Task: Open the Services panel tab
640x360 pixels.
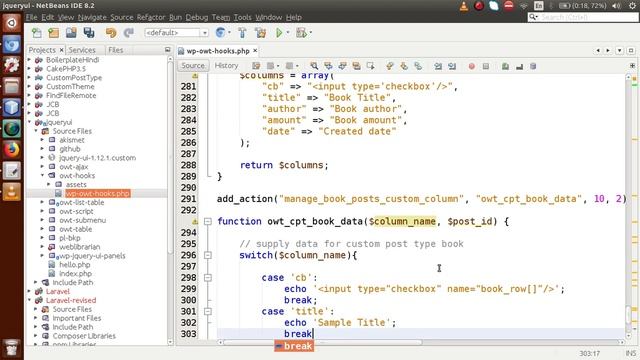Action: tap(82, 50)
